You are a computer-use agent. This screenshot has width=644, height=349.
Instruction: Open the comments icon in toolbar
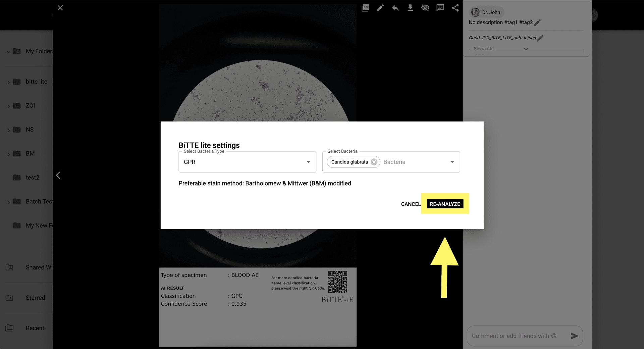pyautogui.click(x=440, y=8)
